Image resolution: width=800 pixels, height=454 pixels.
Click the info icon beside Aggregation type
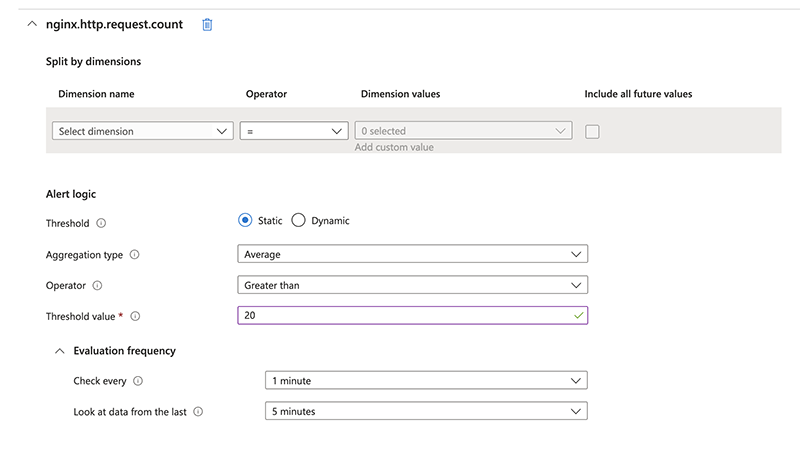coord(135,255)
